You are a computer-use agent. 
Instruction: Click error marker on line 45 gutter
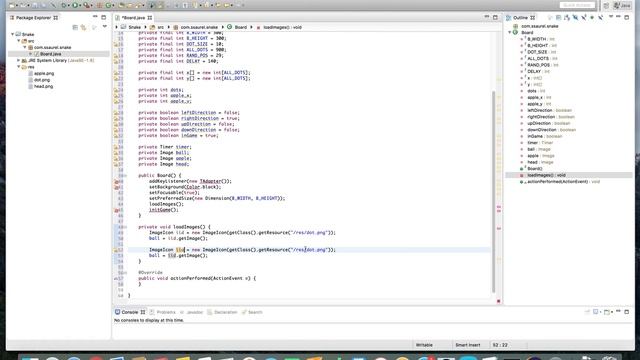pyautogui.click(x=116, y=210)
